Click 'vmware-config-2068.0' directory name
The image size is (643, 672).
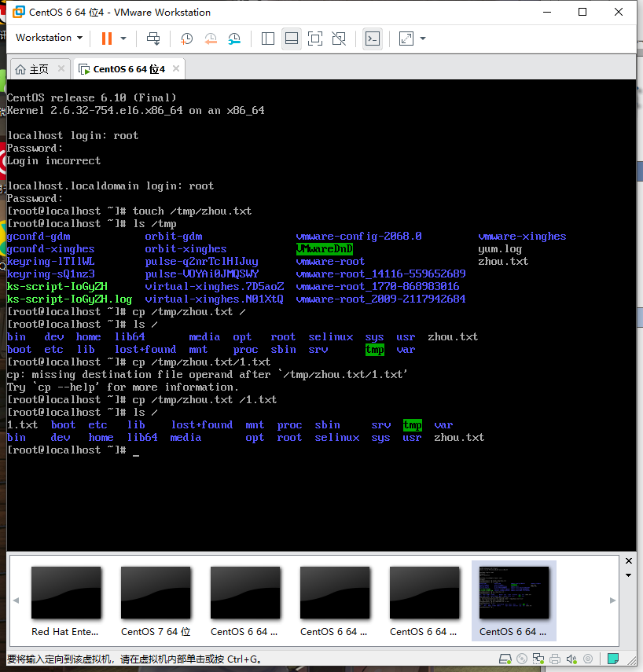pos(358,237)
